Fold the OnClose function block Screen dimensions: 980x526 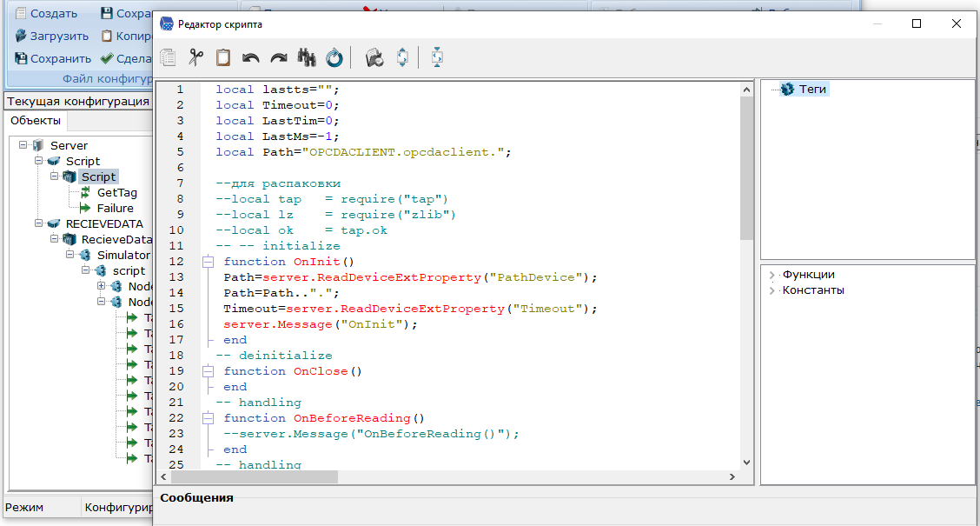[209, 371]
